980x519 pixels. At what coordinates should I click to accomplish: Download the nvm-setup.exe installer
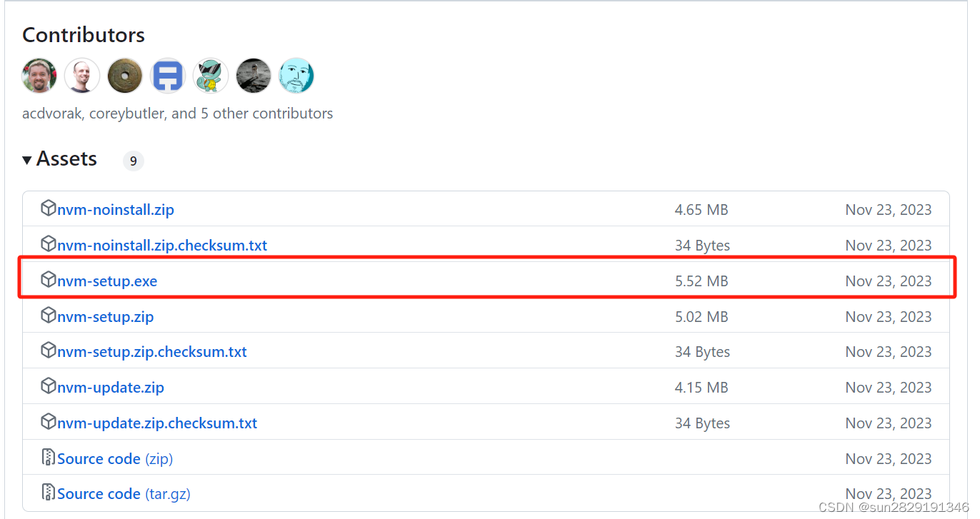point(107,281)
